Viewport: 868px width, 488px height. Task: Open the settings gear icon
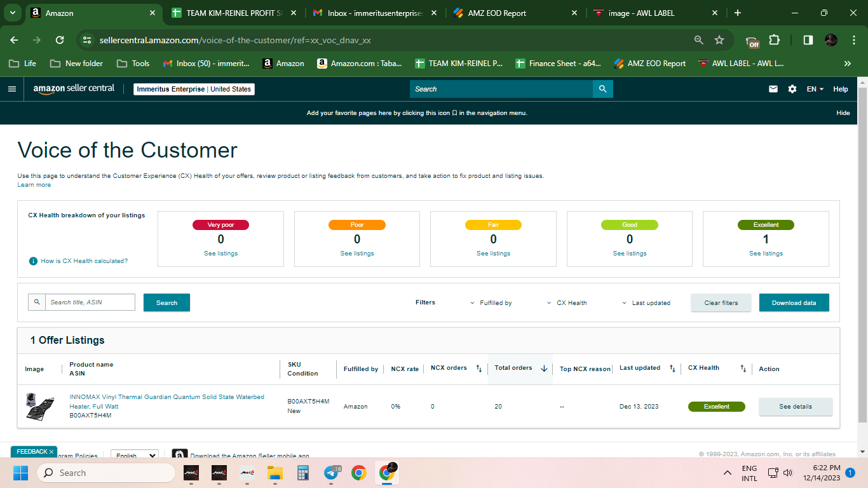coord(792,89)
